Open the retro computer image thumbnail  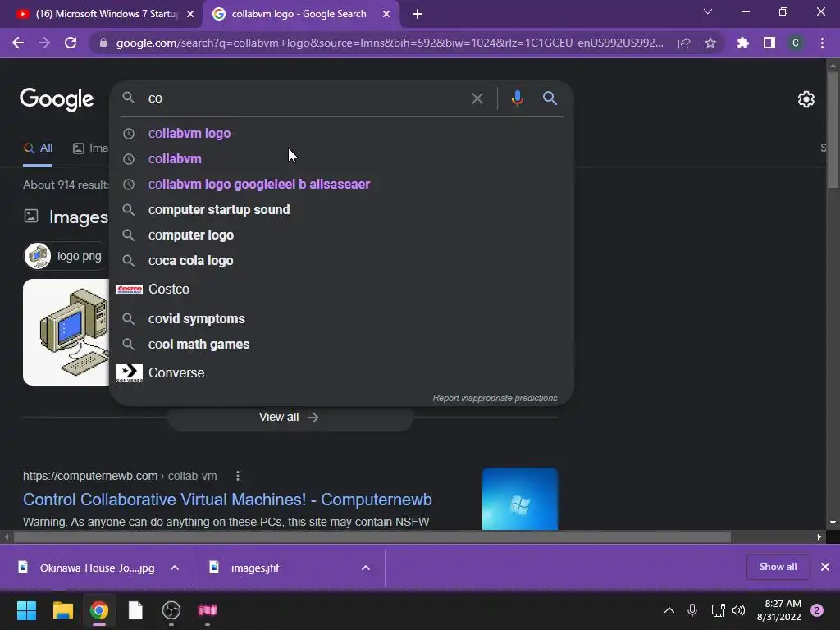[x=66, y=332]
